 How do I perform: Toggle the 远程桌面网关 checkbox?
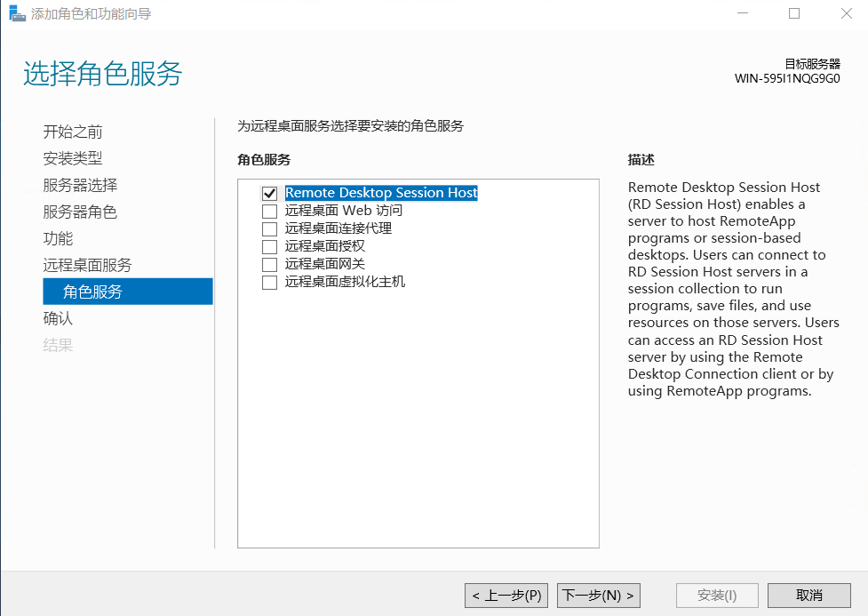pos(269,264)
